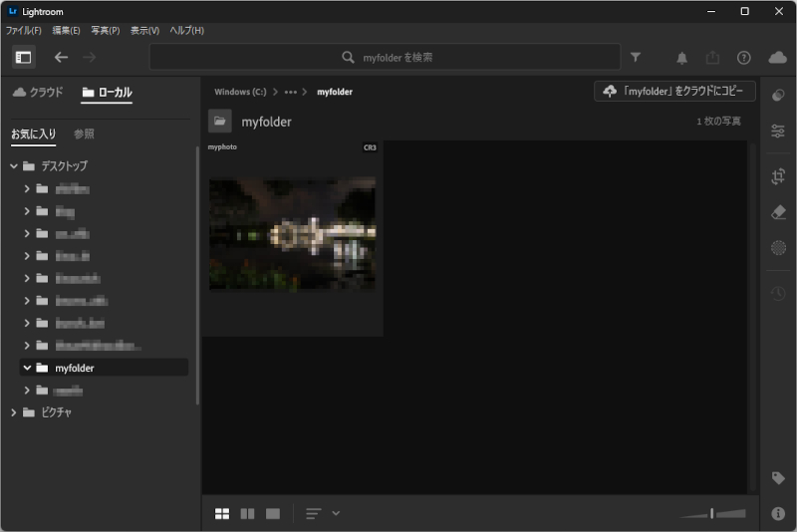Open the Edit sliders panel icon
Viewport: 797px width, 532px height.
[x=778, y=132]
